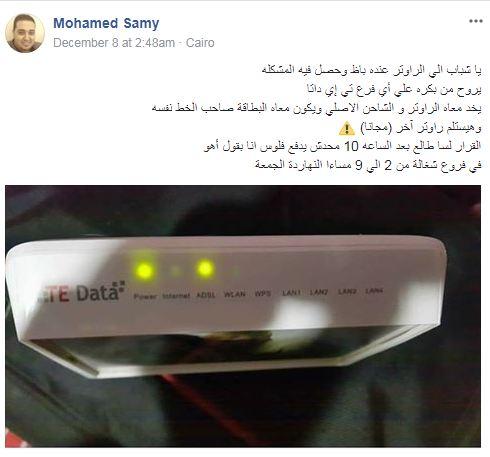Screen dimensions: 490x457
Task: Open the post options three-dot menu
Action: (476, 21)
